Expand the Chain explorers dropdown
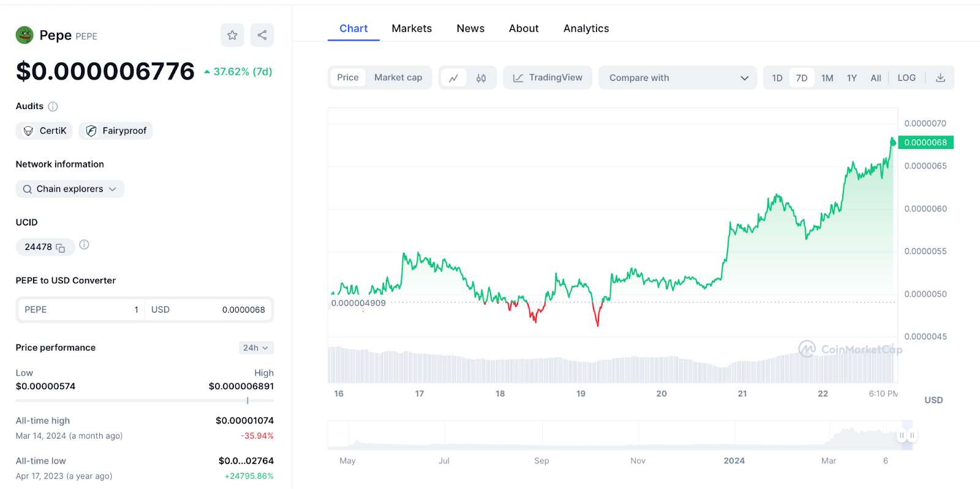980x489 pixels. pyautogui.click(x=70, y=189)
